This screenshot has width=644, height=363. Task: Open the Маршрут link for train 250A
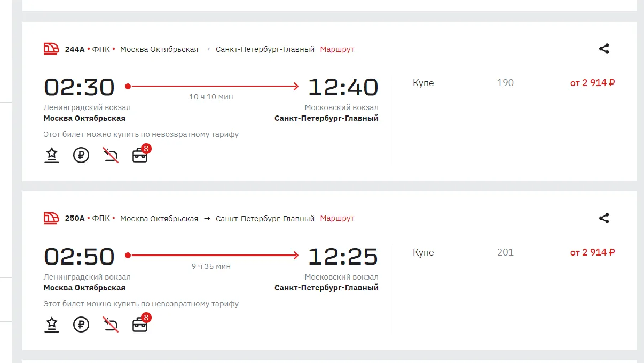pos(337,219)
